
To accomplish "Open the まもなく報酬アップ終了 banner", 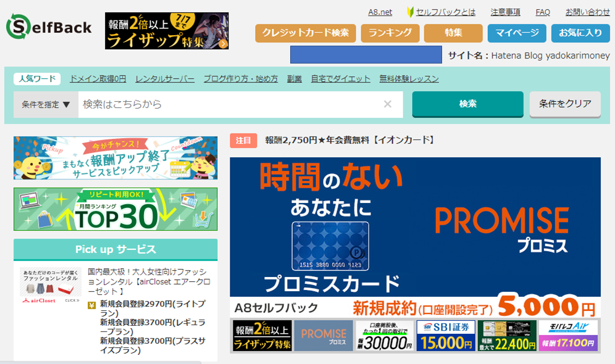I will point(115,158).
